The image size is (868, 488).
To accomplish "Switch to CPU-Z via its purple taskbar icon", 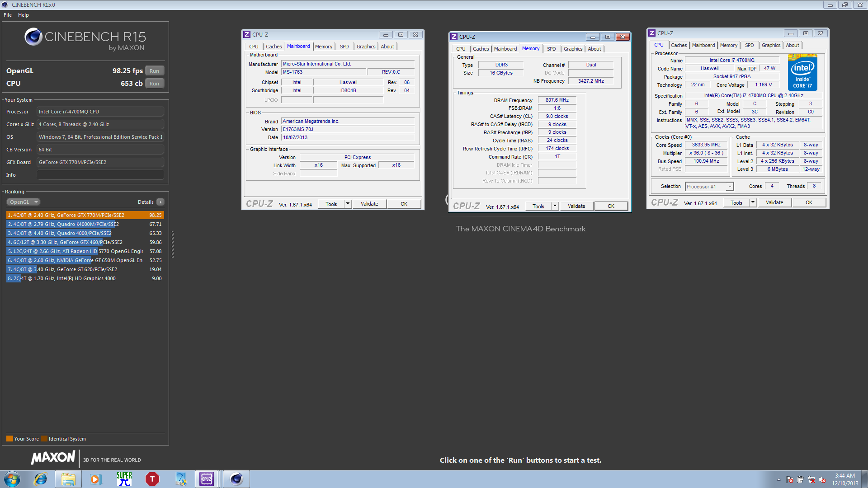I will click(x=207, y=479).
